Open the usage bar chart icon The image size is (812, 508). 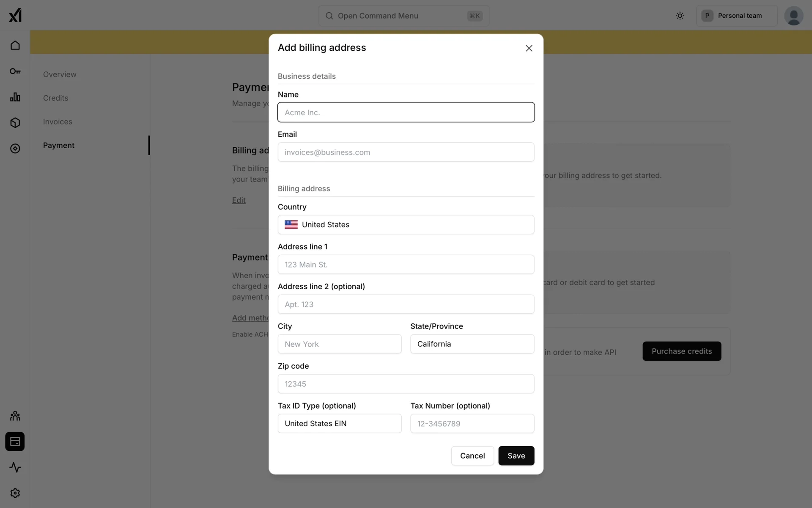click(x=15, y=97)
